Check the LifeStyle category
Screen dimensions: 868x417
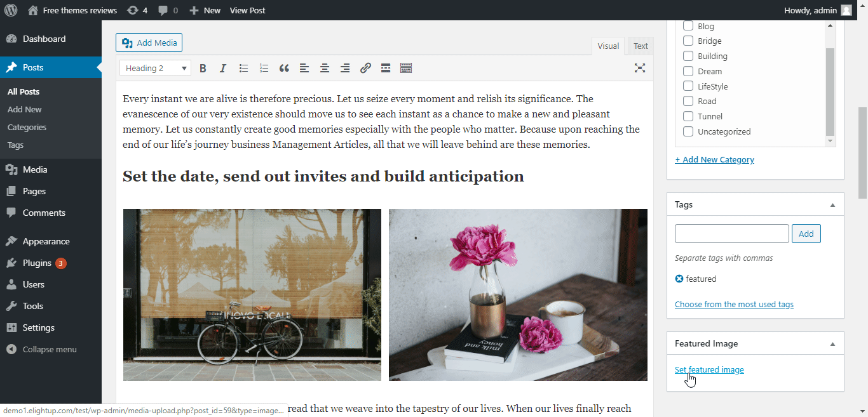(x=688, y=86)
